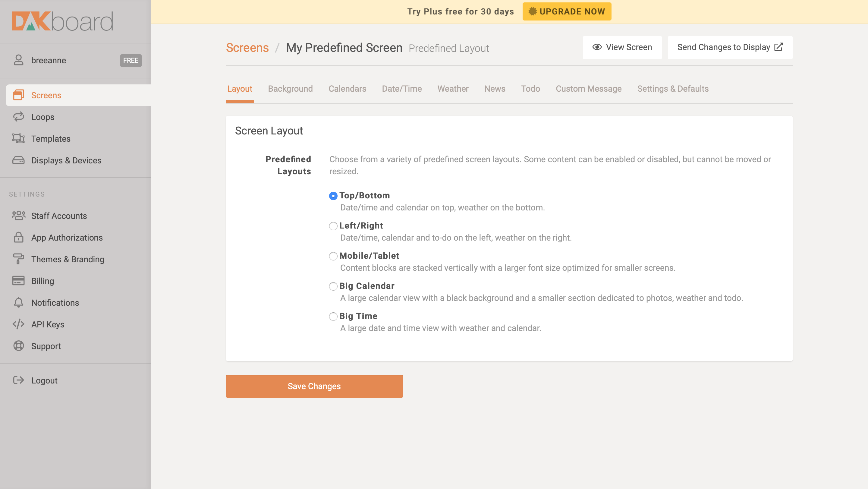This screenshot has width=868, height=489.
Task: Click the API Keys code icon
Action: (x=18, y=324)
